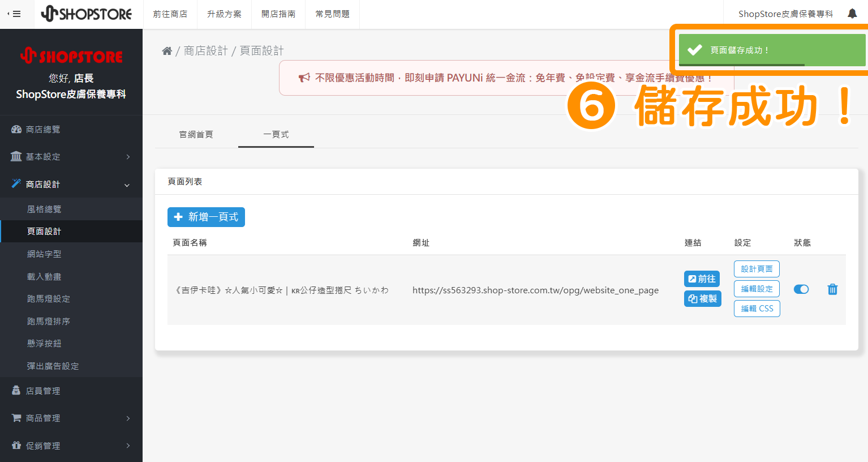Open 開店指南 in top navigation

point(278,14)
